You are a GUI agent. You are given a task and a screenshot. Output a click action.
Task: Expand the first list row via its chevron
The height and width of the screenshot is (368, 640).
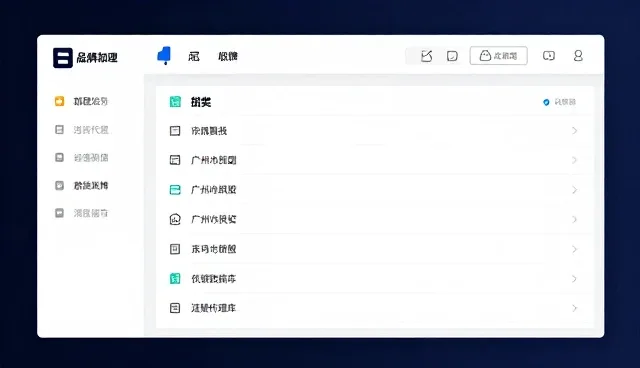coord(574,131)
